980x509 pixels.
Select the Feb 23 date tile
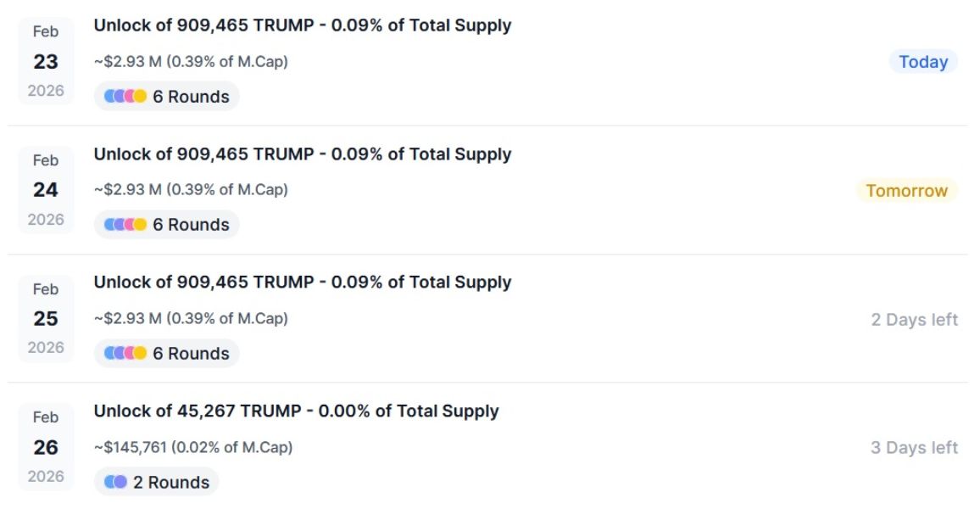[46, 59]
